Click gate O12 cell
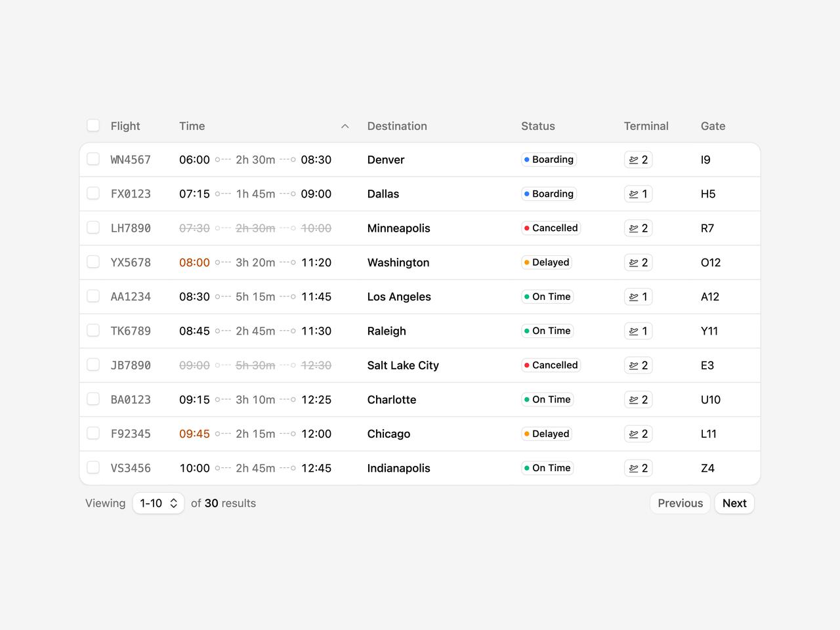This screenshot has height=630, width=840. point(711,262)
